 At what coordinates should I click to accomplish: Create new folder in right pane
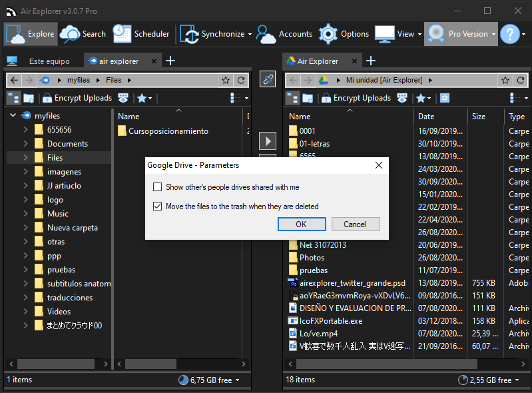308,98
